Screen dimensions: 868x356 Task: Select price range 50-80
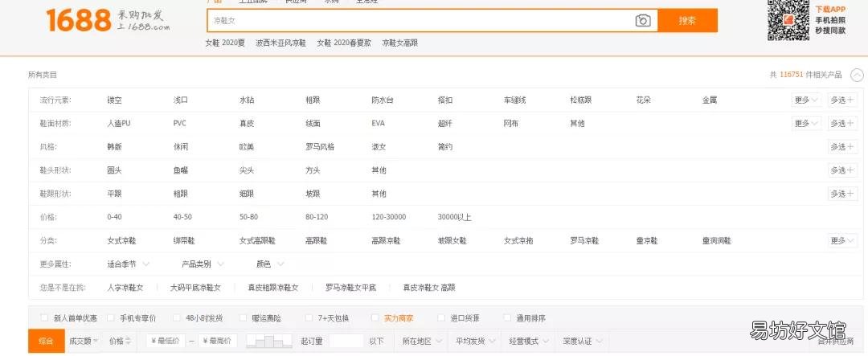click(x=248, y=217)
